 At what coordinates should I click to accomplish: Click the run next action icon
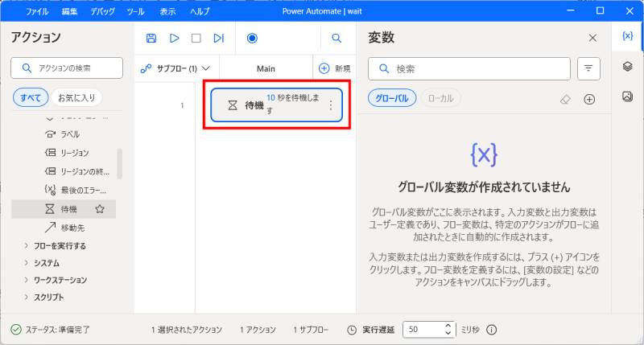pos(218,38)
